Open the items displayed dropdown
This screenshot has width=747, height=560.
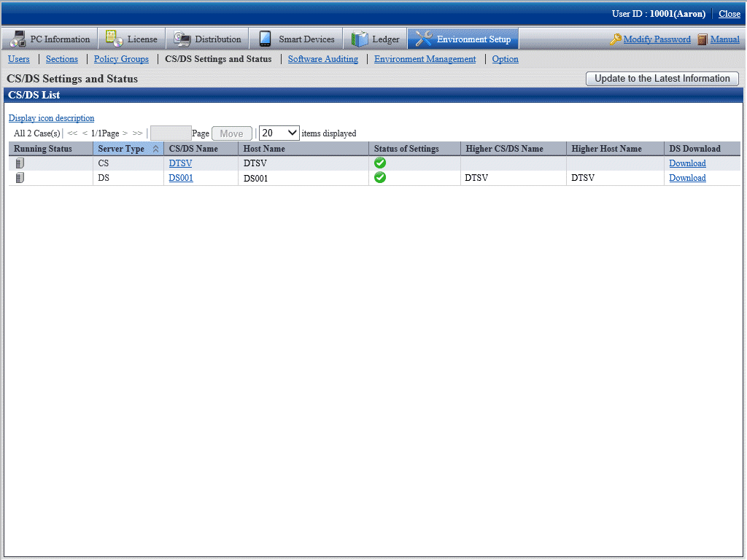[x=279, y=133]
